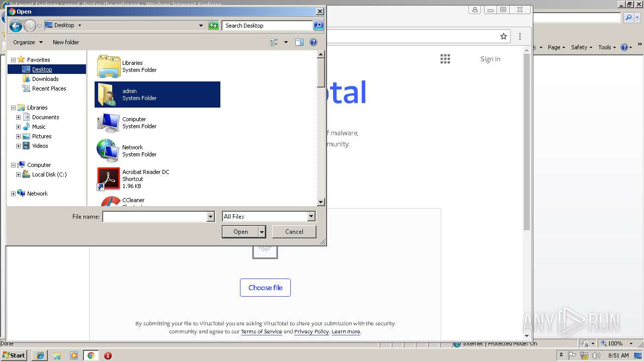Open the Privacy Policy link
Image resolution: width=644 pixels, height=362 pixels.
coord(311,332)
